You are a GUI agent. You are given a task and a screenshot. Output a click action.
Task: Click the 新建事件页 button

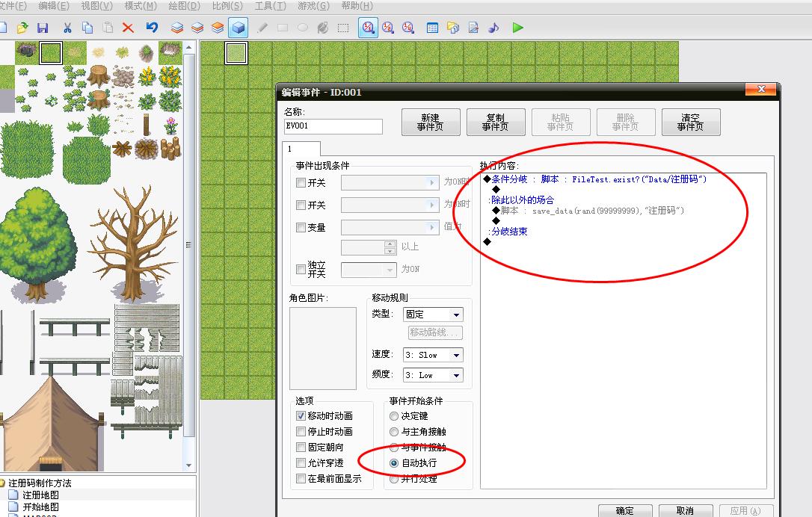[431, 122]
